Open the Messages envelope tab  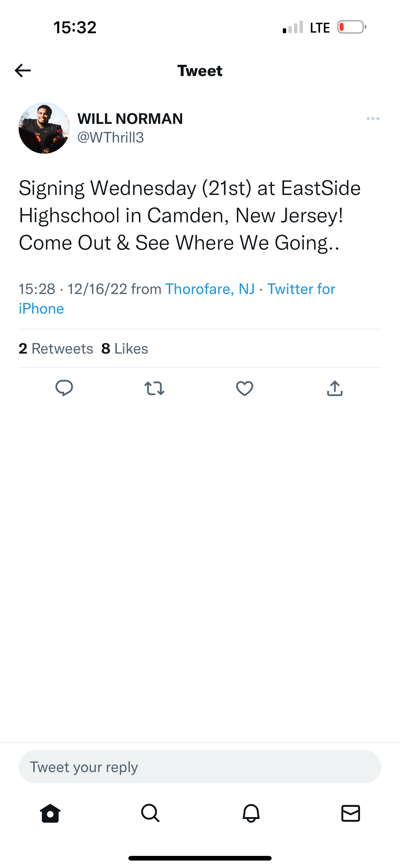click(350, 813)
